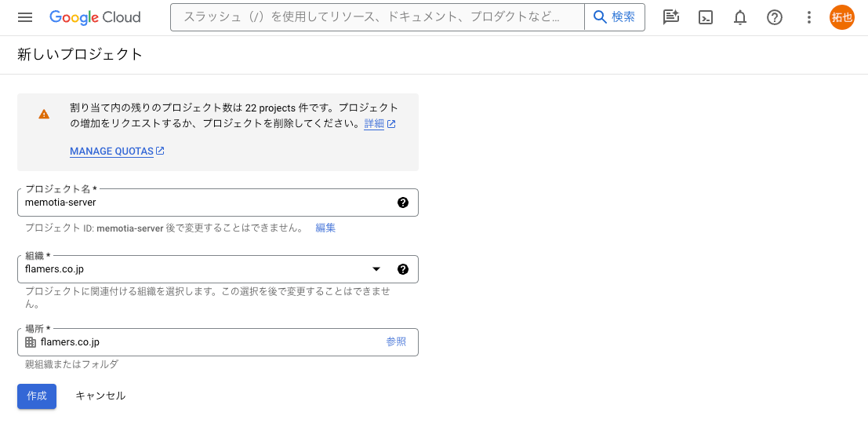Click 参照 to browse locations
The width and height of the screenshot is (868, 427).
coord(396,342)
